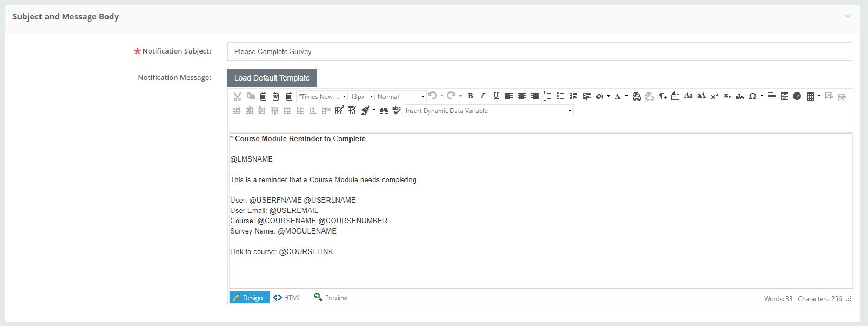Toggle underline formatting
868x326 pixels.
496,96
